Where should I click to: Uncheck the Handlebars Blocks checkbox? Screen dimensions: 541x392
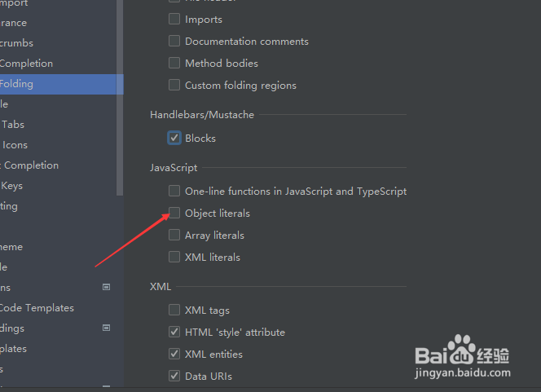[174, 138]
